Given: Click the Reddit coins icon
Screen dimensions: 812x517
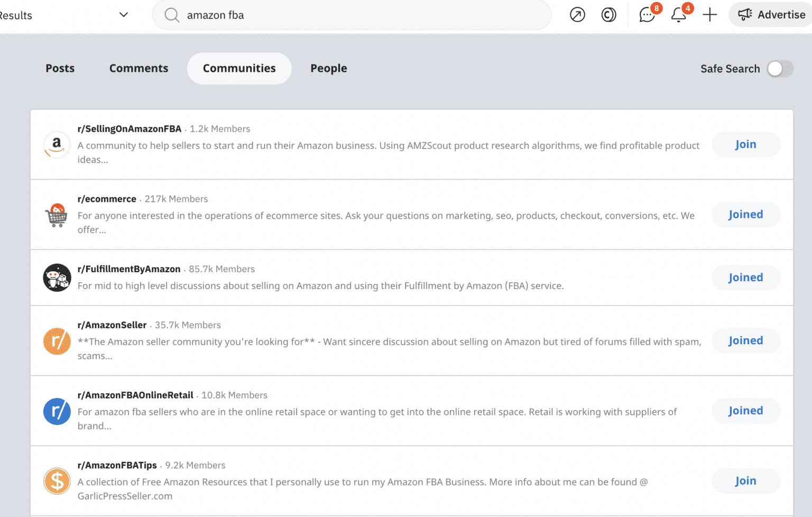Looking at the screenshot, I should pos(608,15).
